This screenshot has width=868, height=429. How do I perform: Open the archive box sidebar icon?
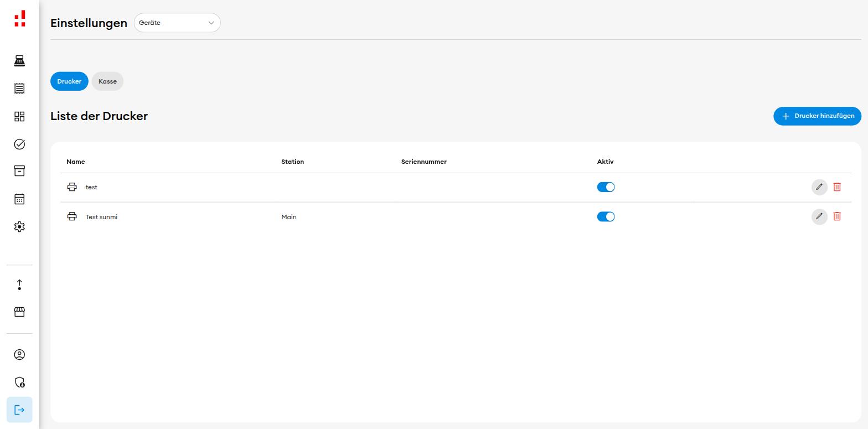[x=19, y=171]
